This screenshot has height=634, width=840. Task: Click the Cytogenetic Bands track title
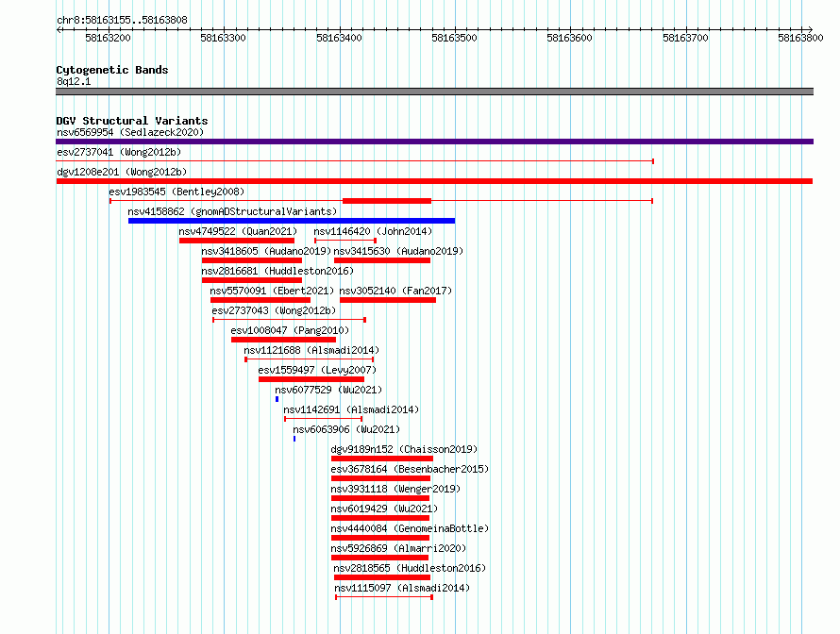[112, 70]
